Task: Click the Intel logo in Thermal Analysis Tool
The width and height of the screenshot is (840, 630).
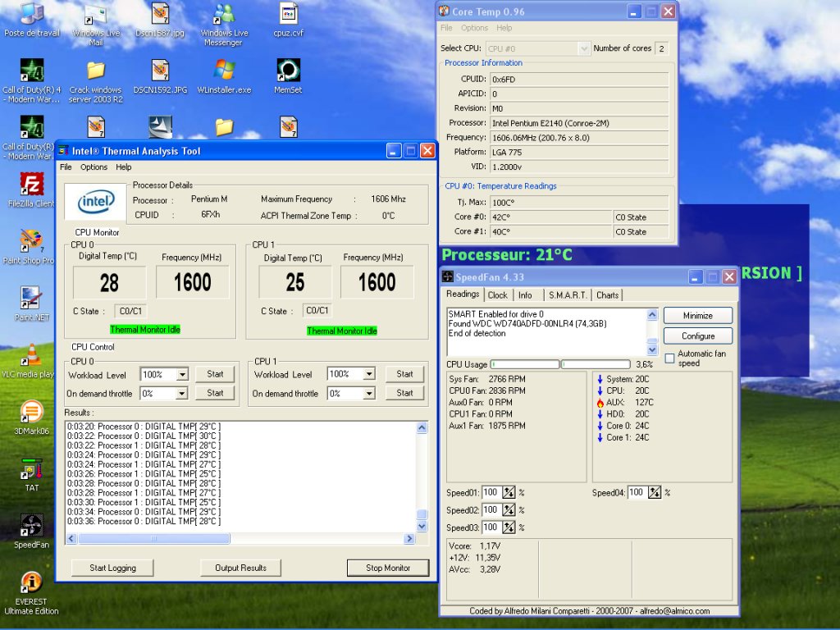Action: (x=96, y=202)
